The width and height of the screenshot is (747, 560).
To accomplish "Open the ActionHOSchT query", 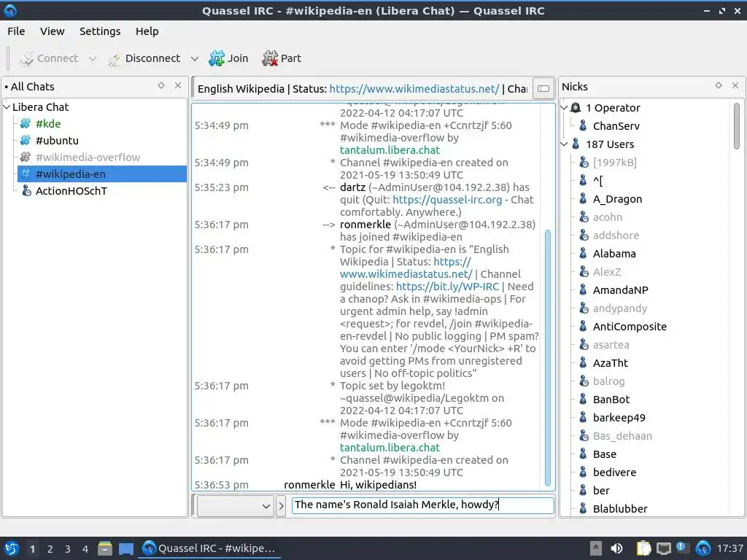I will click(71, 191).
